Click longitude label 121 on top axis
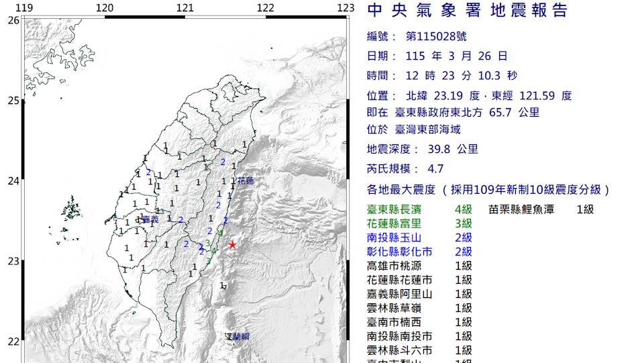The width and height of the screenshot is (644, 363). pos(185,8)
